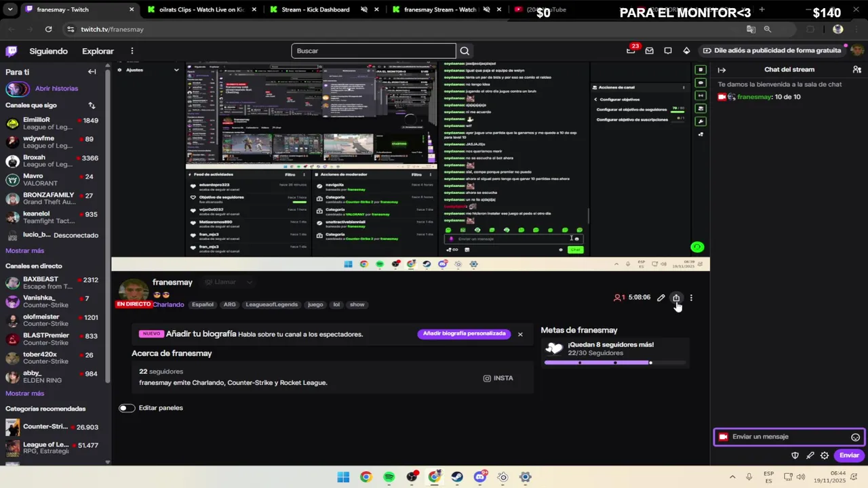Open emote picker in chat input
868x488 pixels.
tap(855, 437)
